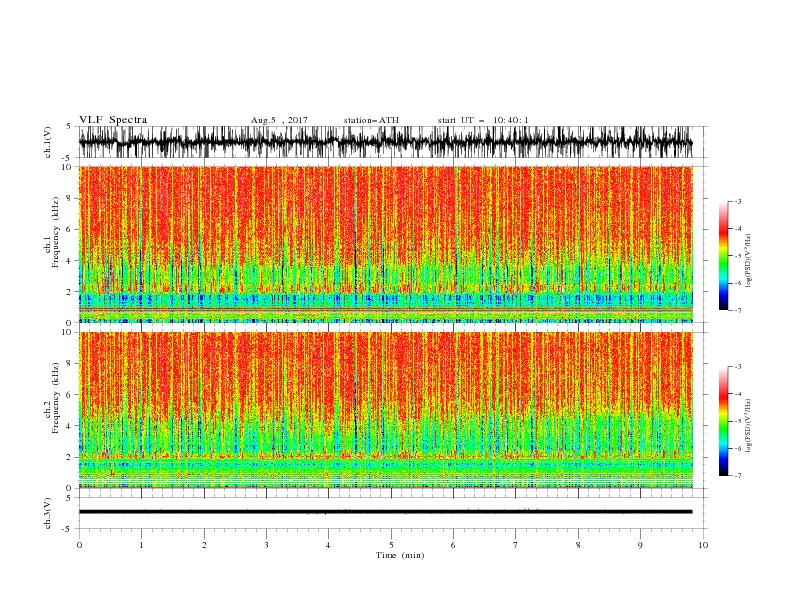Click the ch.3(V) "-5" tick label

point(68,529)
